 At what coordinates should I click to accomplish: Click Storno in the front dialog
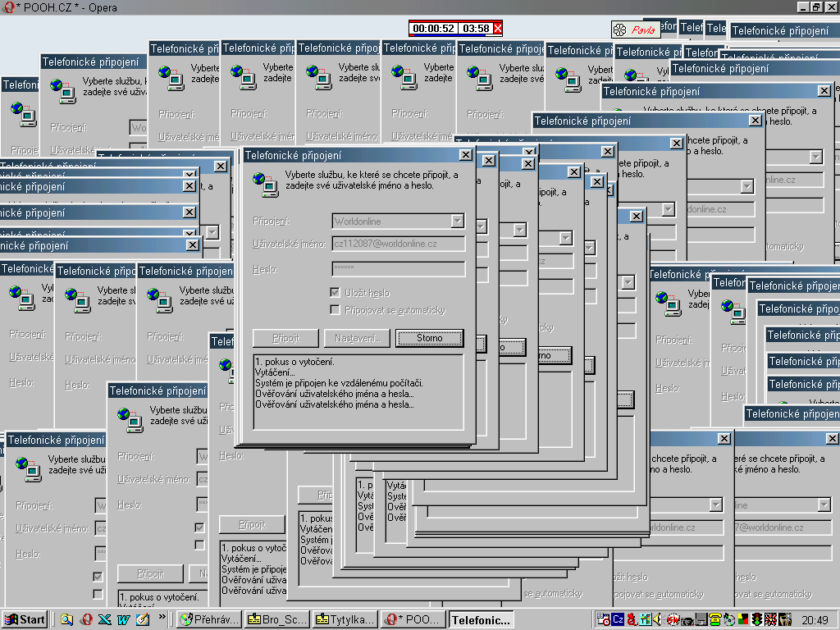429,338
